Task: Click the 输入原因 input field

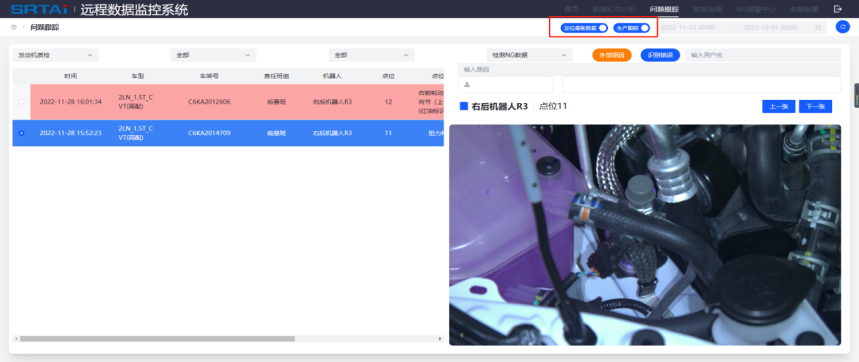Action: [649, 70]
